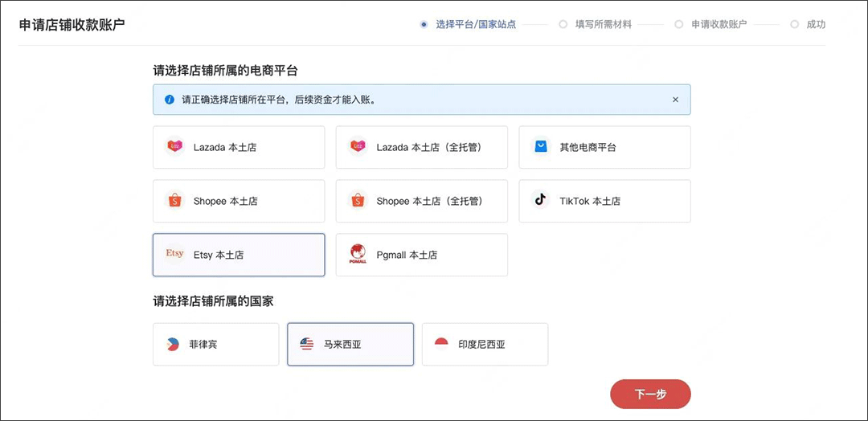
Task: Click the Shopee logo in Shopee 本土店(全托管) card
Action: click(358, 200)
